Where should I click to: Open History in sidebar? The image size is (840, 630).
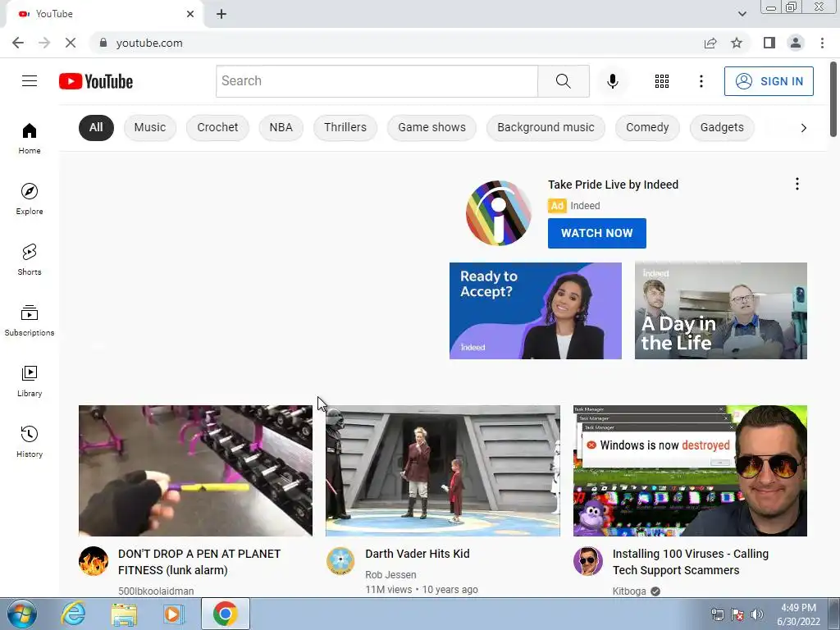coord(30,442)
